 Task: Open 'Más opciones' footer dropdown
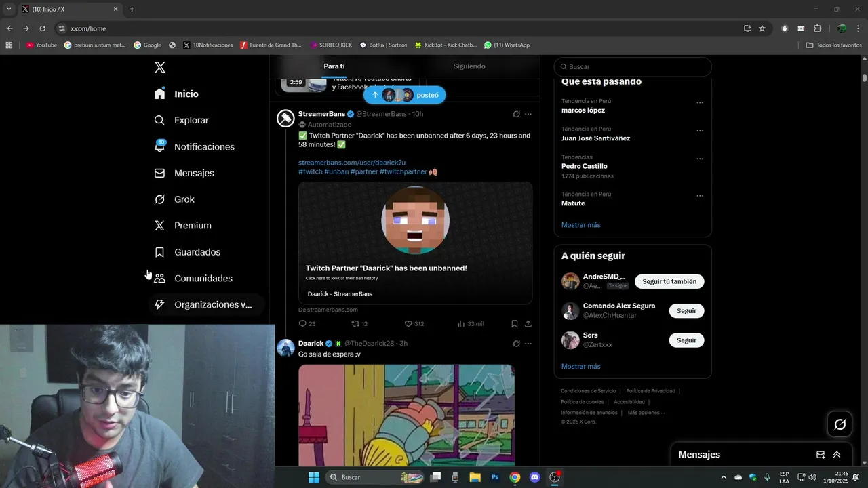click(646, 413)
